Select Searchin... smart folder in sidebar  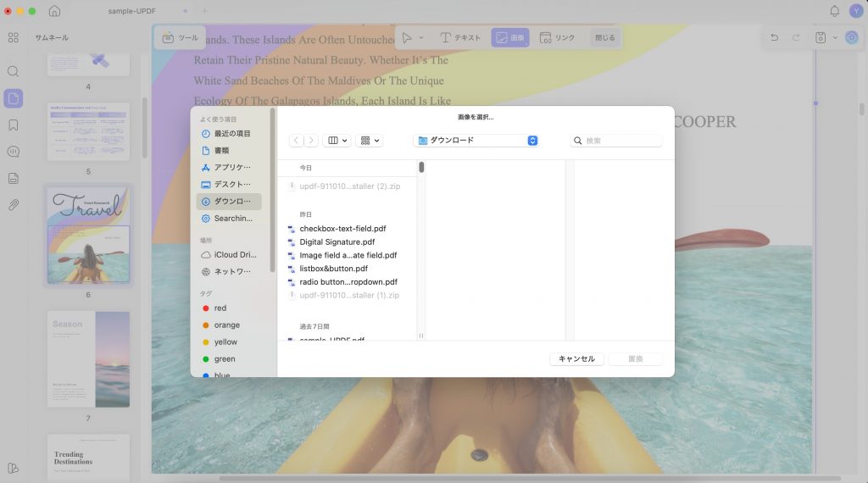[x=228, y=219]
